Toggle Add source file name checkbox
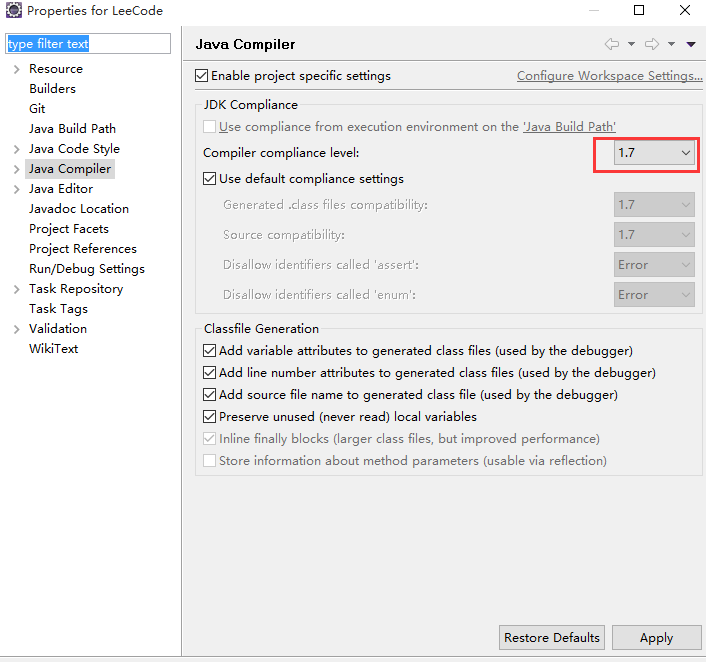Screen dimensions: 706x662 click(209, 394)
